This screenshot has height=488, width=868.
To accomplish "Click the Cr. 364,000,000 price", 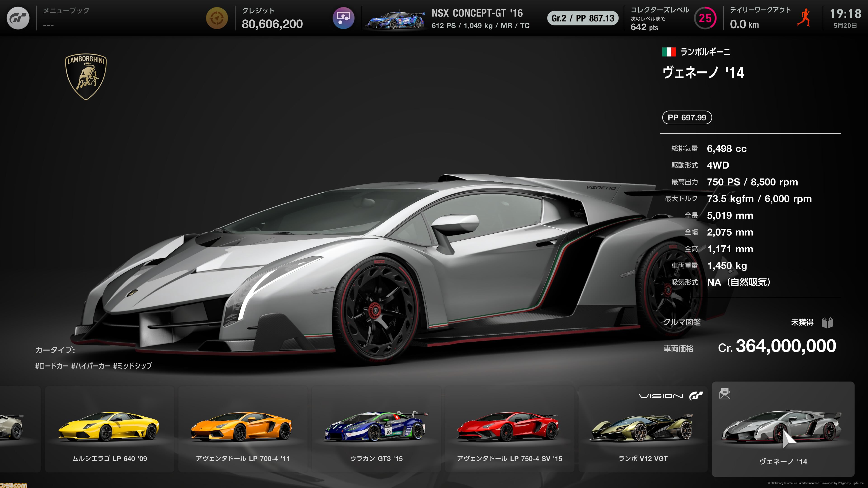I will (777, 346).
